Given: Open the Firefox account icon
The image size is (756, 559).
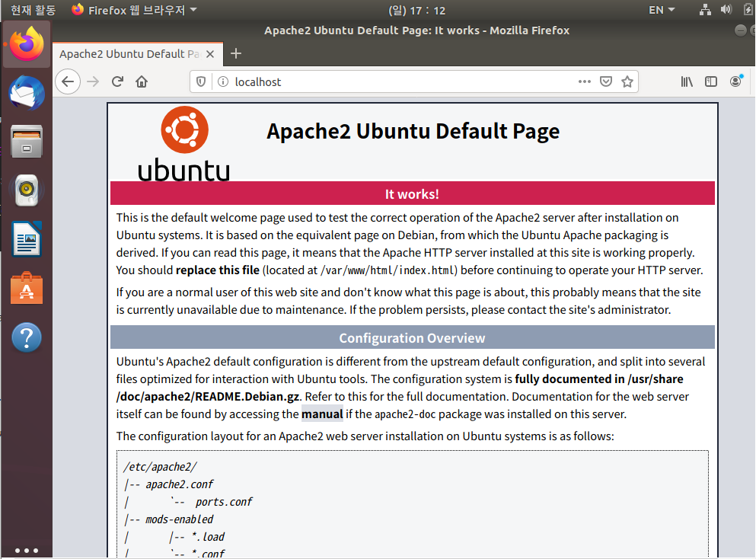Looking at the screenshot, I should click(735, 81).
